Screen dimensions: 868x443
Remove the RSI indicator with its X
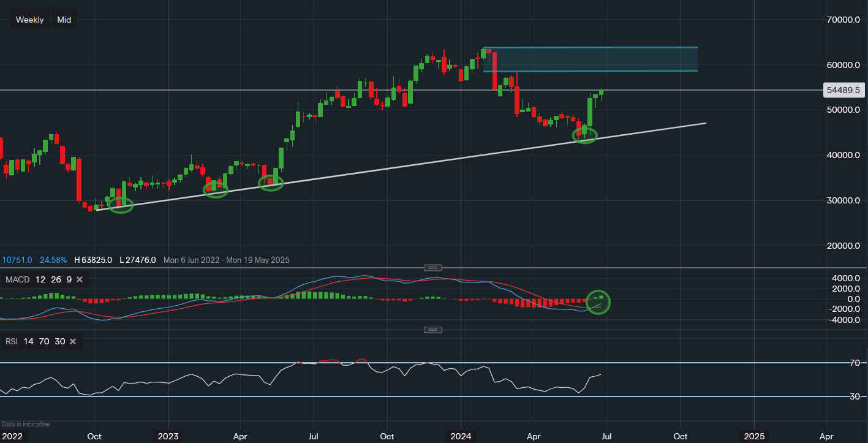click(x=73, y=341)
